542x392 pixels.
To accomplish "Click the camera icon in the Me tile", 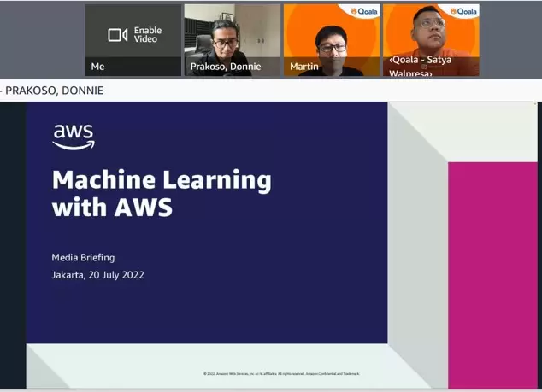I will point(117,35).
